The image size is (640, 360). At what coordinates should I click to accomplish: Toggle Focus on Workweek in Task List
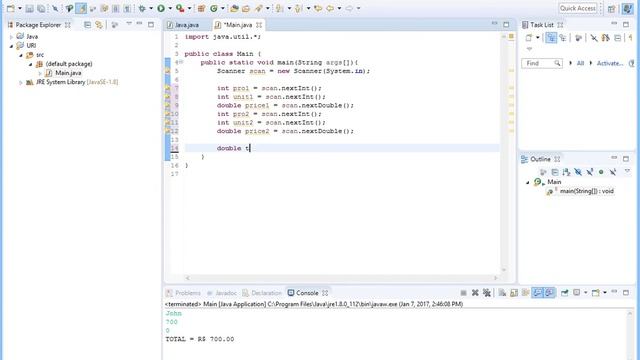578,38
